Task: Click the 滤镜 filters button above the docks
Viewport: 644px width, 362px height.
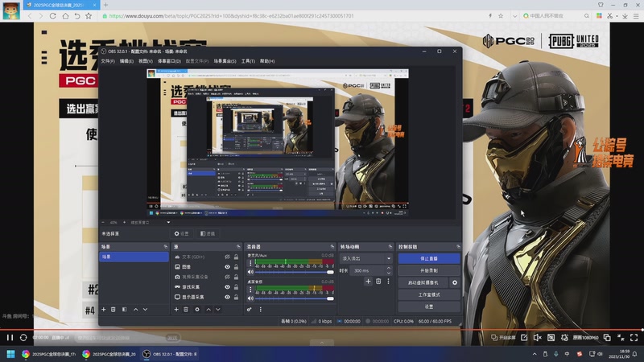Action: 208,233
